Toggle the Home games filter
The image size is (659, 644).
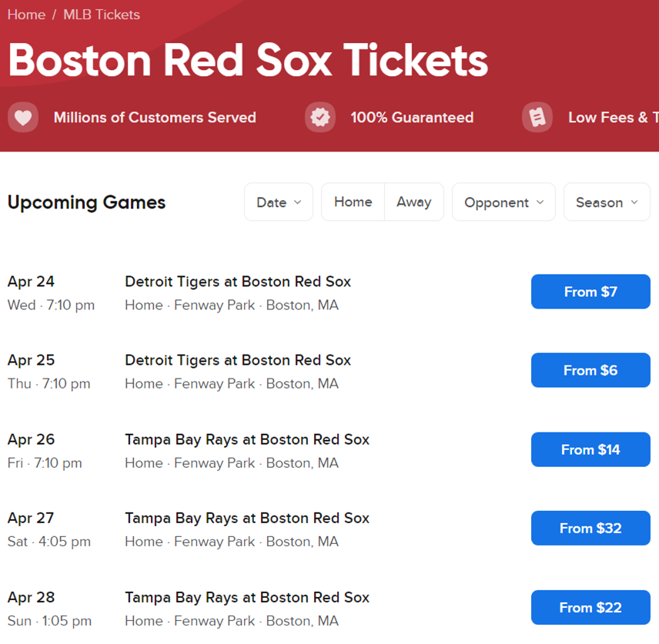(353, 202)
